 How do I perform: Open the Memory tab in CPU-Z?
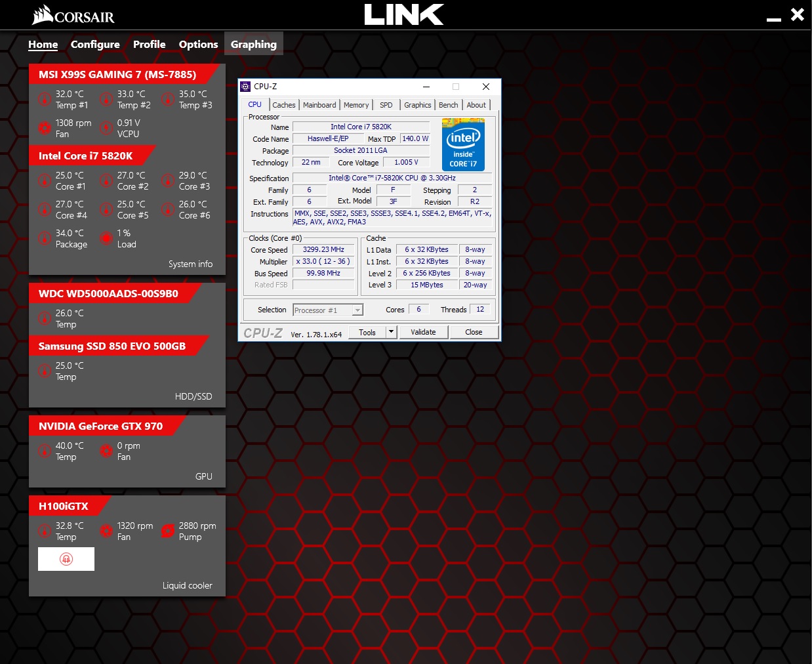coord(356,105)
